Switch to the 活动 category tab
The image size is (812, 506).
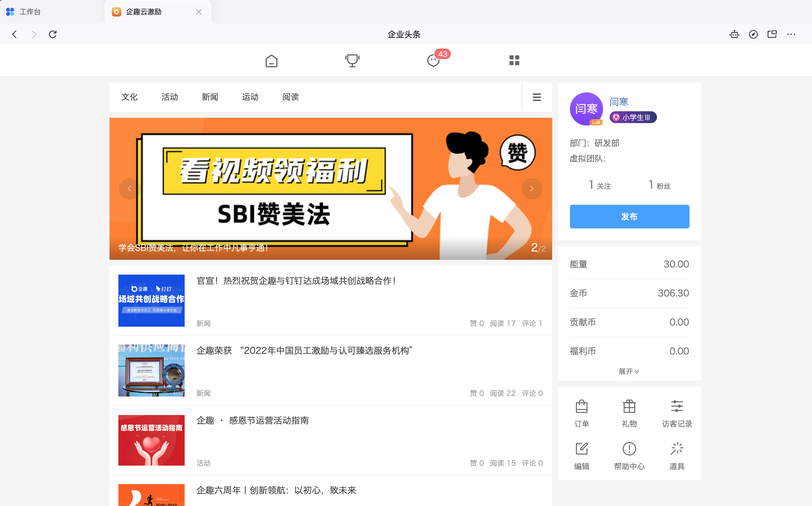pos(170,97)
